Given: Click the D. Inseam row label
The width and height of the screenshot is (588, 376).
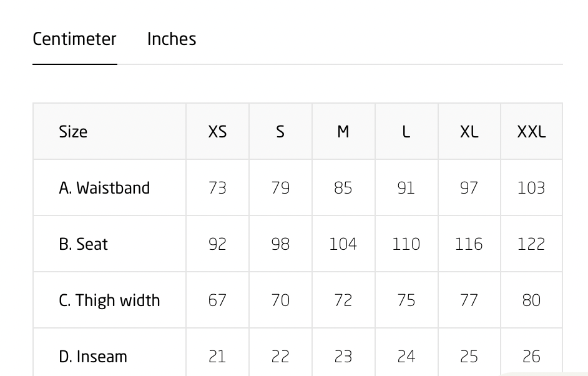Looking at the screenshot, I should (93, 357).
